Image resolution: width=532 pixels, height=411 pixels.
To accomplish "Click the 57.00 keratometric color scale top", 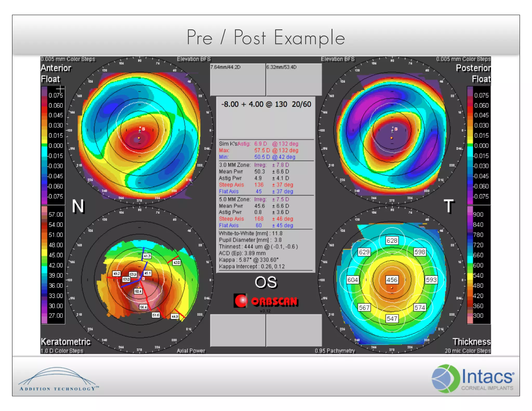I will (55, 215).
